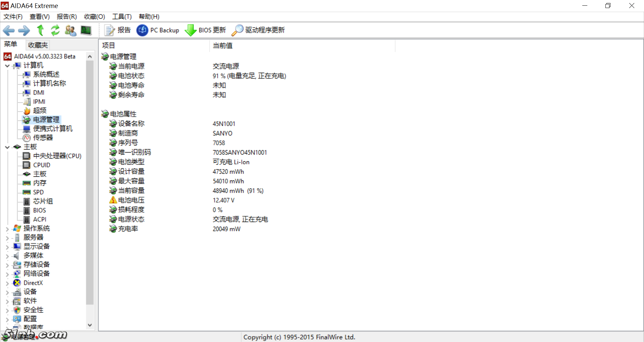644x342 pixels.
Task: Select the ACPI tree item
Action: click(x=40, y=219)
